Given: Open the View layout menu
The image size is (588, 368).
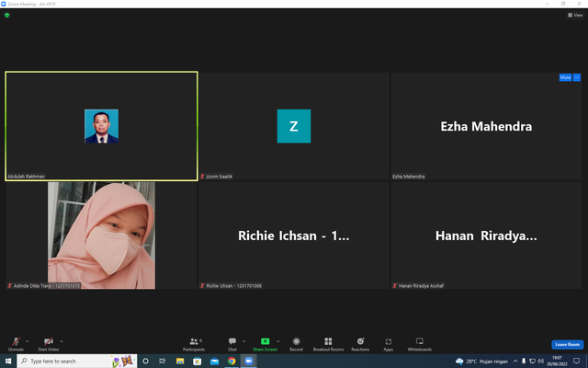Looking at the screenshot, I should click(x=575, y=15).
